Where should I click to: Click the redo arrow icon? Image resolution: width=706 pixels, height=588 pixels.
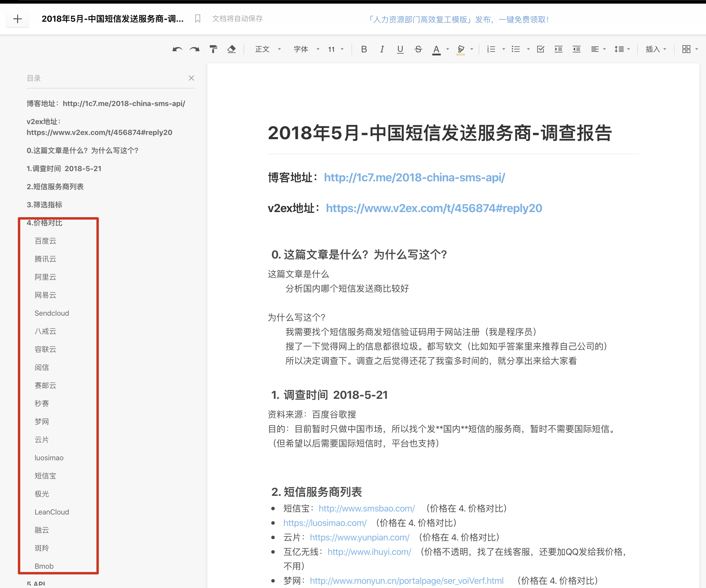195,49
